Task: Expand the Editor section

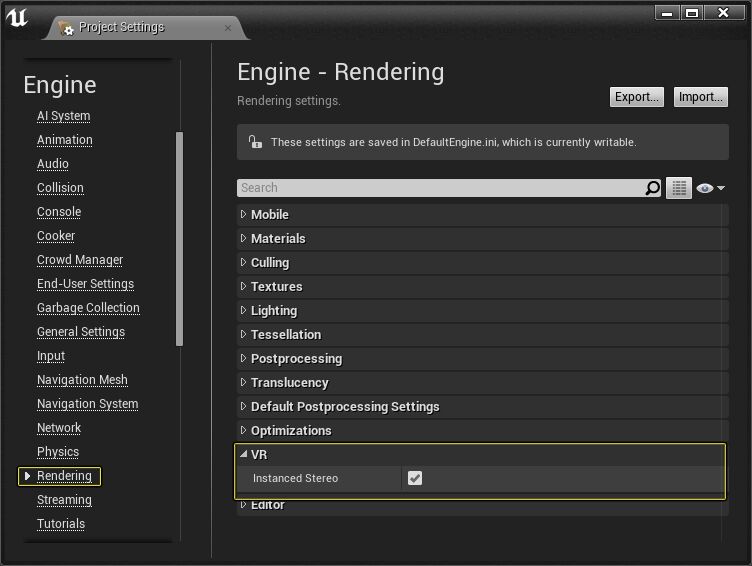Action: point(267,505)
